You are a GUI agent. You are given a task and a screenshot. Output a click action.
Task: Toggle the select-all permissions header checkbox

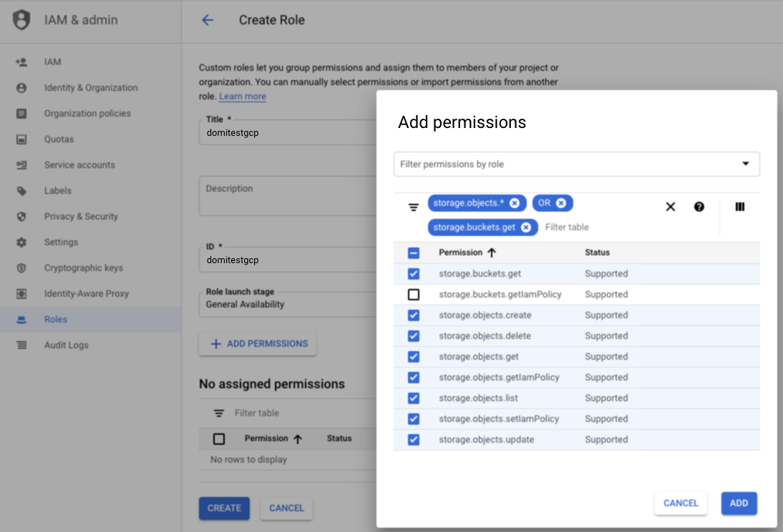pos(414,252)
